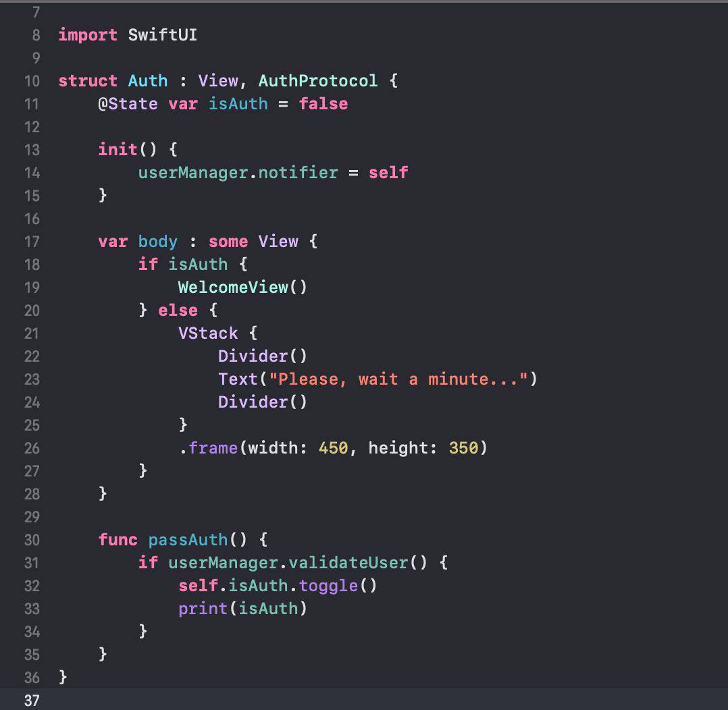The height and width of the screenshot is (710, 728).
Task: Click the 'if' keyword on line 31
Action: click(x=148, y=562)
